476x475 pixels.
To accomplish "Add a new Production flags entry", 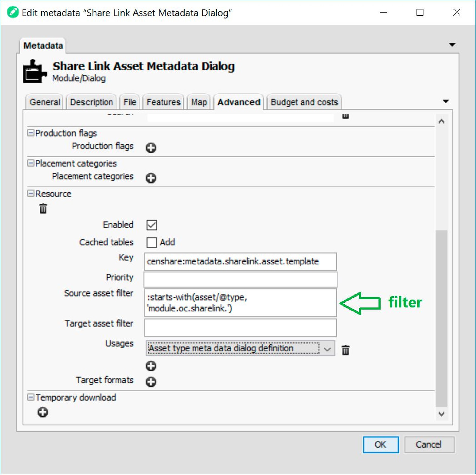I will (x=151, y=148).
